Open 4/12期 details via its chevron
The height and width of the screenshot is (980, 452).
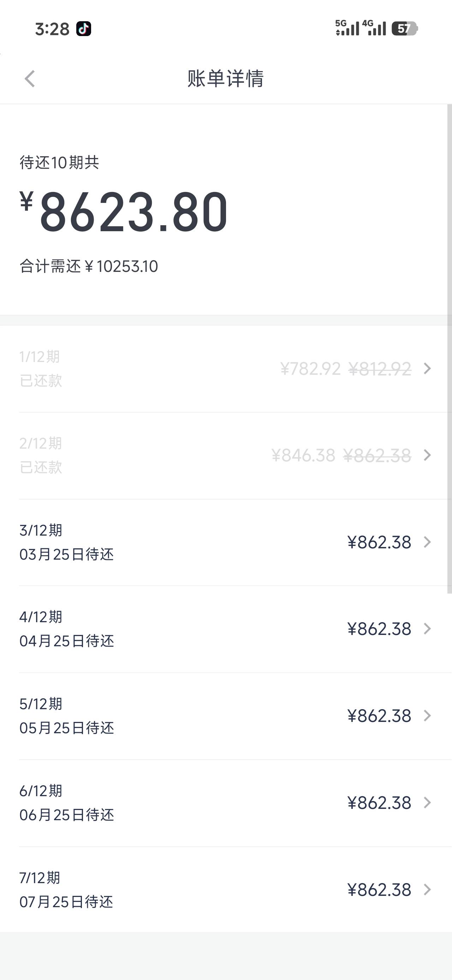click(x=427, y=629)
